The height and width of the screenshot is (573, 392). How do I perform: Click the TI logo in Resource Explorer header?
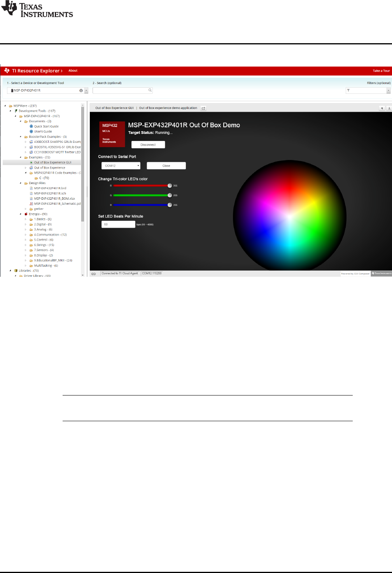click(x=7, y=70)
